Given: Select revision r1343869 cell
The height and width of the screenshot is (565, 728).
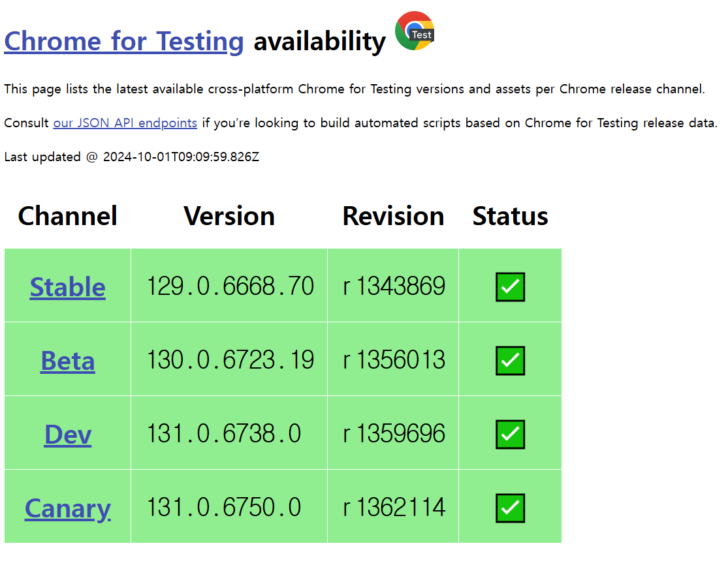Looking at the screenshot, I should 394,286.
